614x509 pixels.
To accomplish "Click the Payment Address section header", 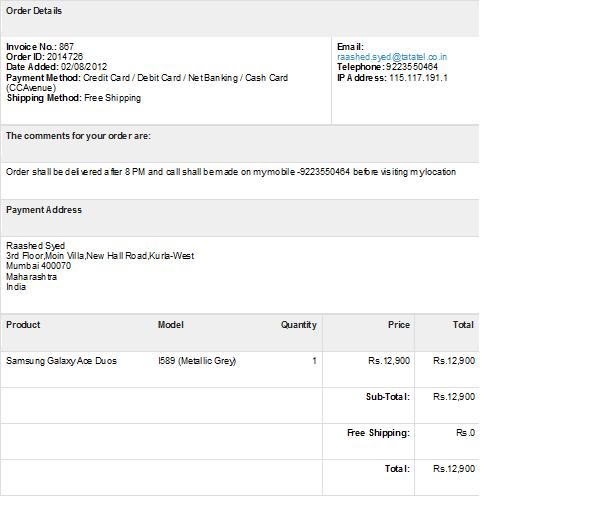I will point(44,210).
